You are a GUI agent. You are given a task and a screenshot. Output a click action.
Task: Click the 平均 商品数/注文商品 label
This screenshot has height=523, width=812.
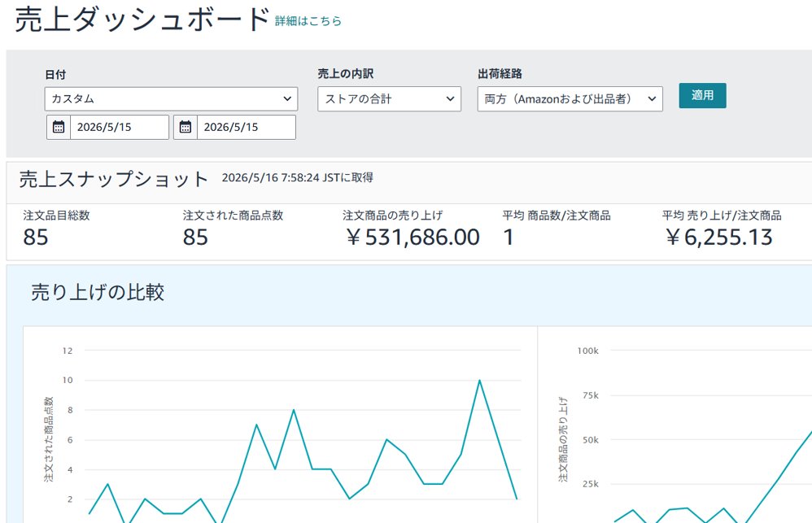pos(557,216)
